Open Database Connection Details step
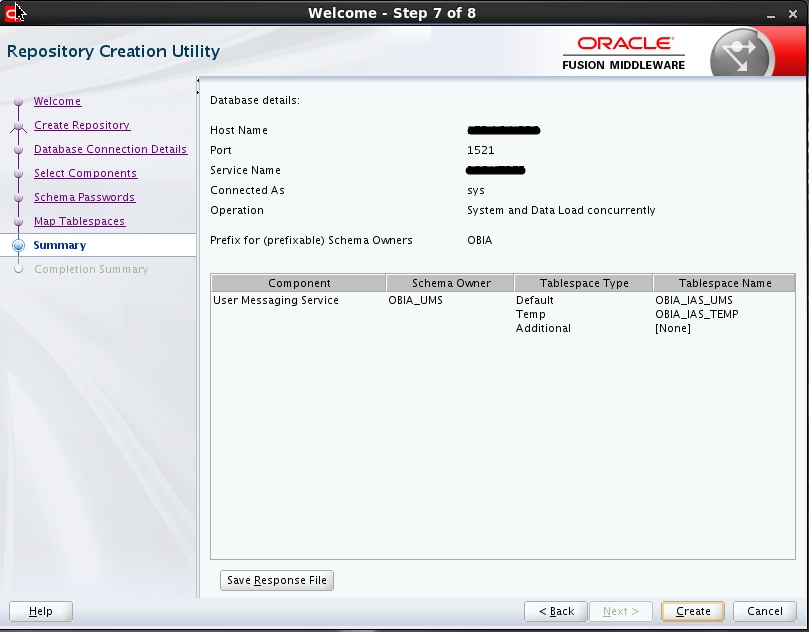The image size is (809, 632). (110, 149)
